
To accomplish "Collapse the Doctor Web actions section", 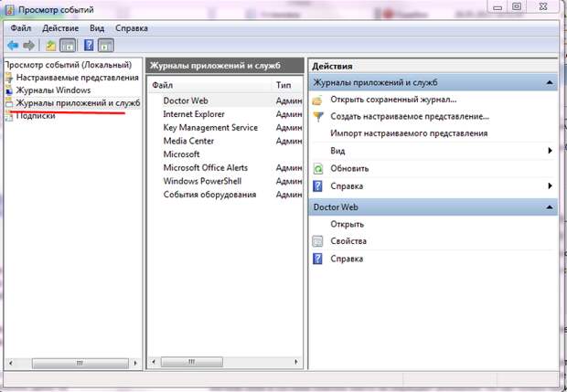I will tap(550, 207).
